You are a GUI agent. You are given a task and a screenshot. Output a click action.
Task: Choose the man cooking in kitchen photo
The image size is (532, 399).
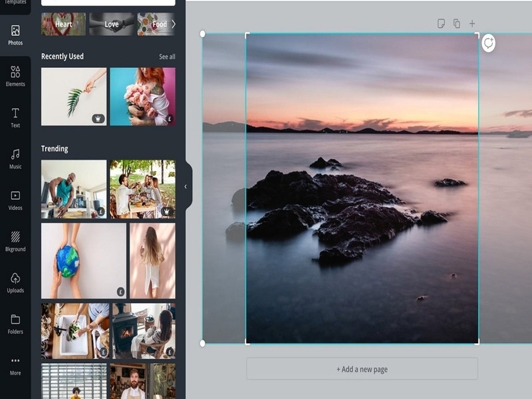click(x=74, y=189)
